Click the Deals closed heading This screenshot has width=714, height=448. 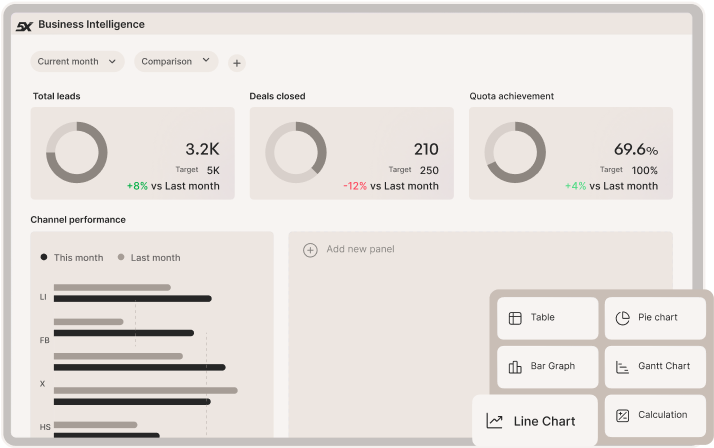[x=277, y=96]
